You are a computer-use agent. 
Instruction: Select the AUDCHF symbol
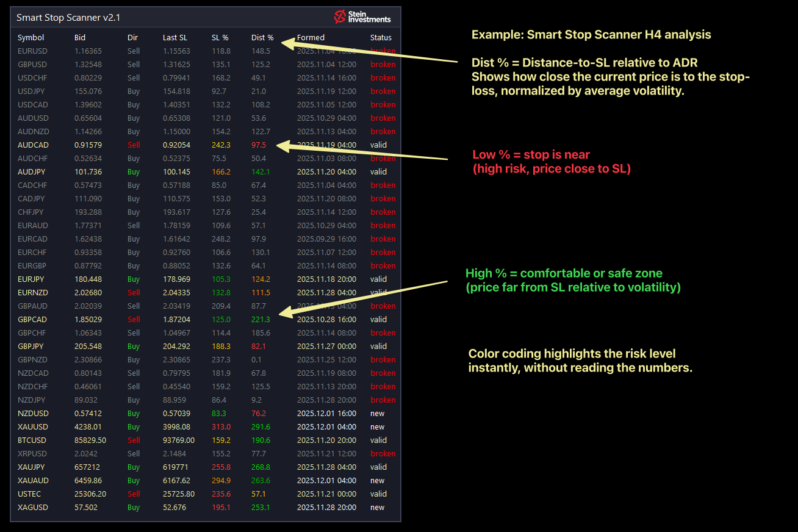[x=32, y=159]
